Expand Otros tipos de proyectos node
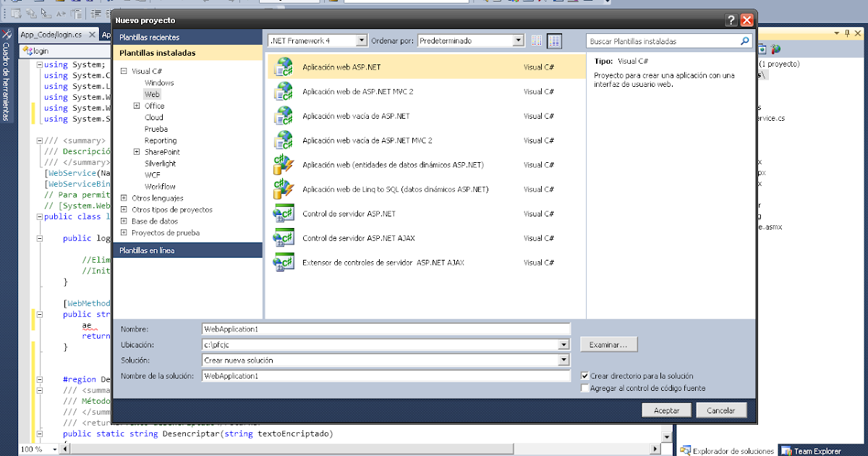The height and width of the screenshot is (456, 868). [124, 209]
